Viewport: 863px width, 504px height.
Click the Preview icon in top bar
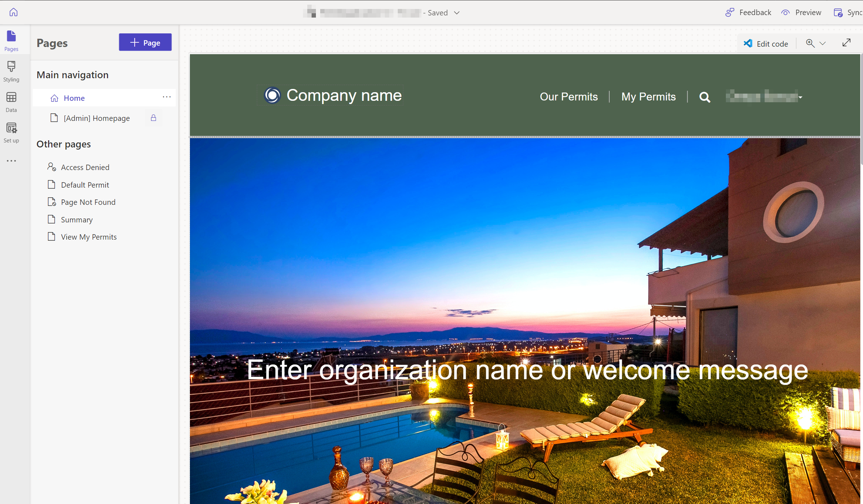[785, 12]
